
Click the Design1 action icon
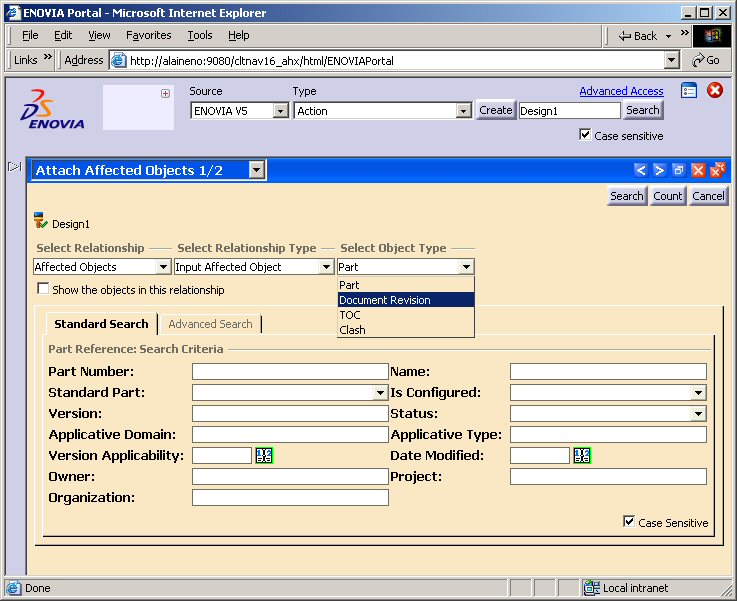(41, 220)
